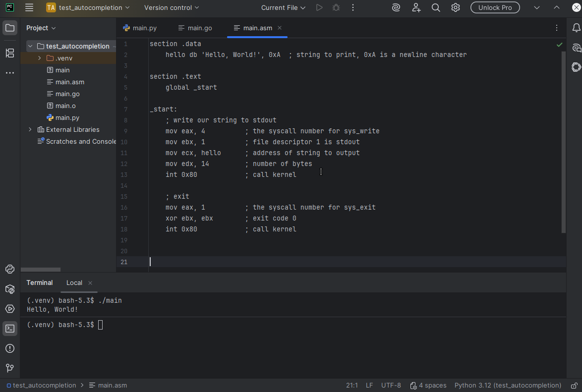Open IDE settings gear icon
The height and width of the screenshot is (392, 582).
[456, 8]
